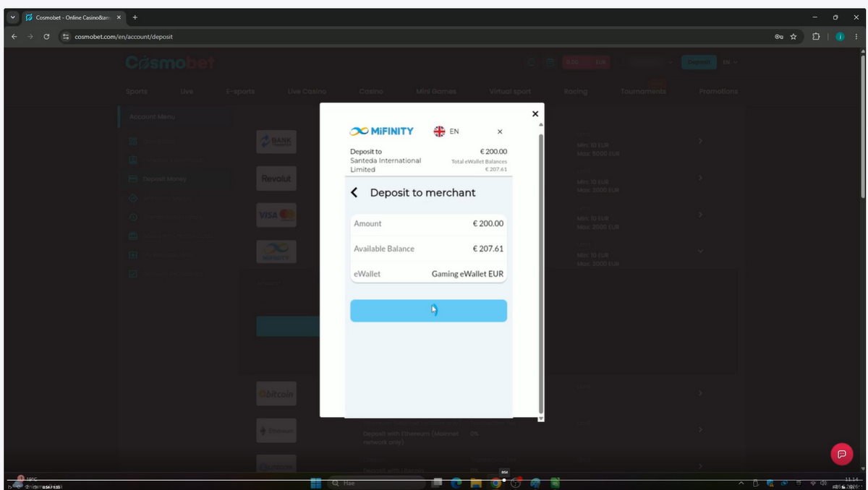Click the browser back arrow

(x=14, y=36)
